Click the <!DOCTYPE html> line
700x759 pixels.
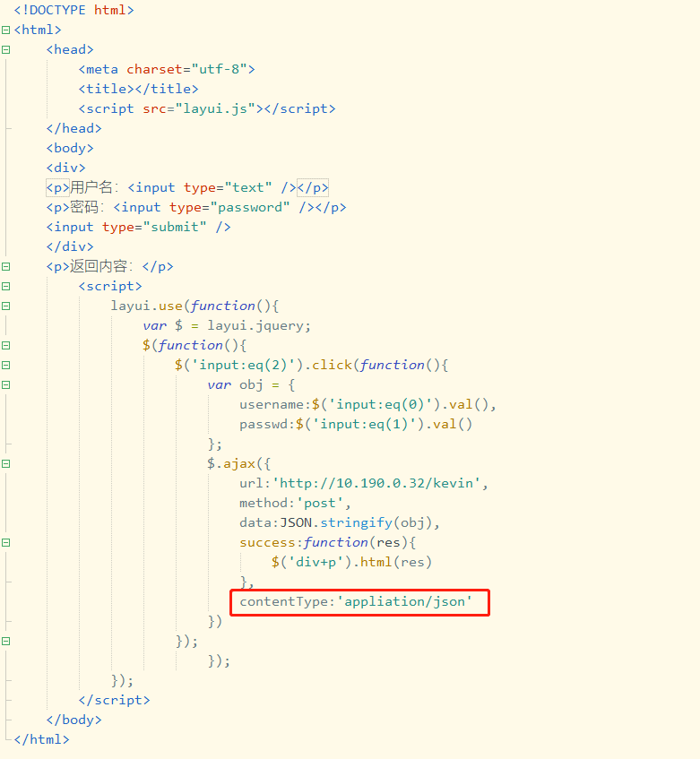click(x=74, y=10)
